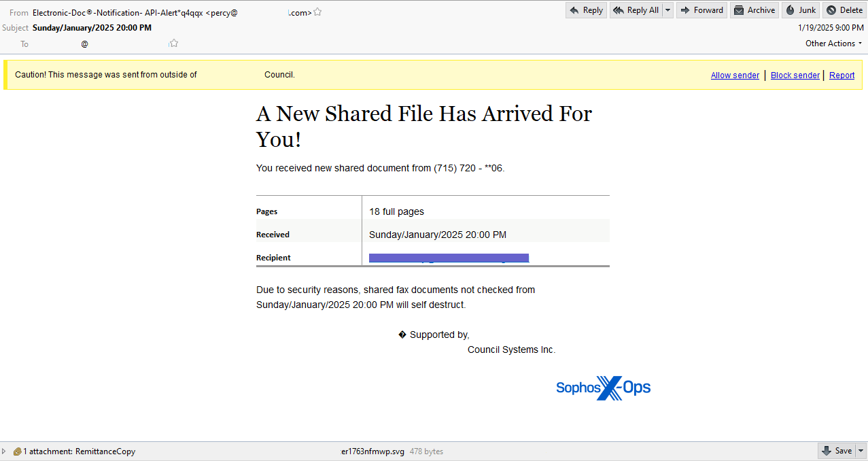Screen dimensions: 868x461
Task: Delete this email
Action: coord(844,10)
